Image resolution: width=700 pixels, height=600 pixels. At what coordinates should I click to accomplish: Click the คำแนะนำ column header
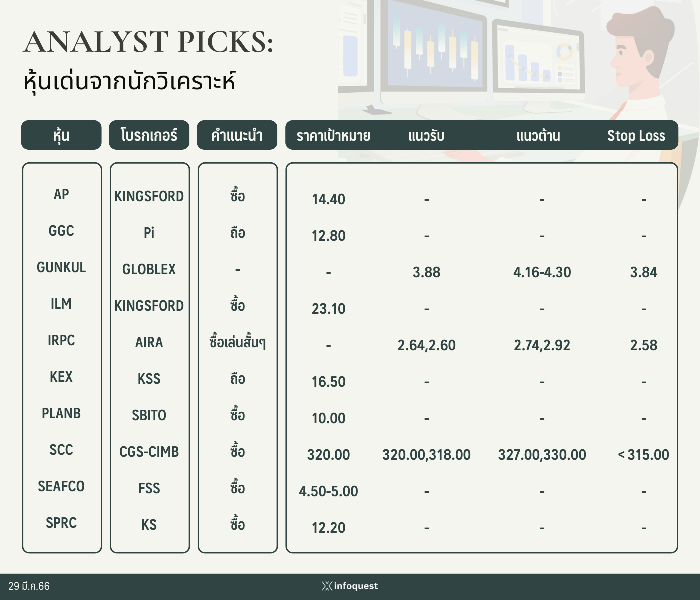(237, 135)
